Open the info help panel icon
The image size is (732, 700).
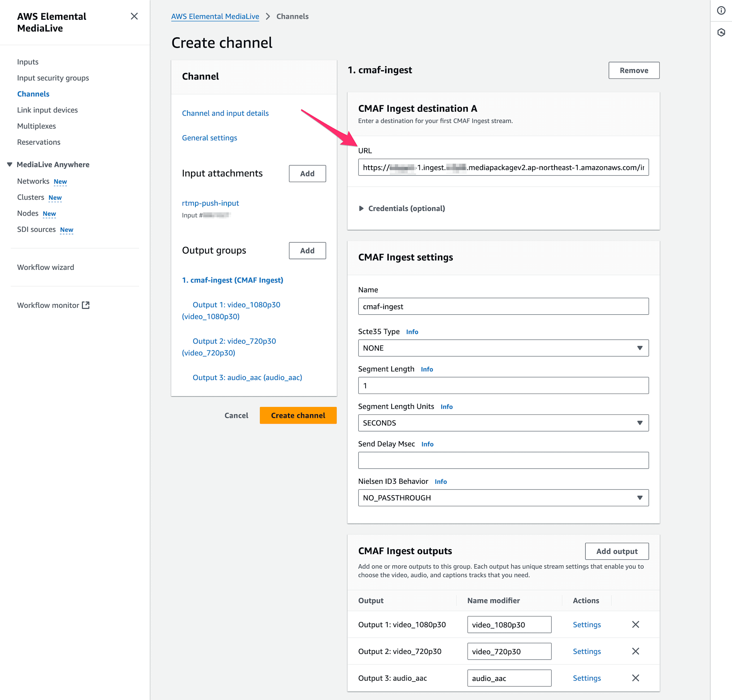721,11
